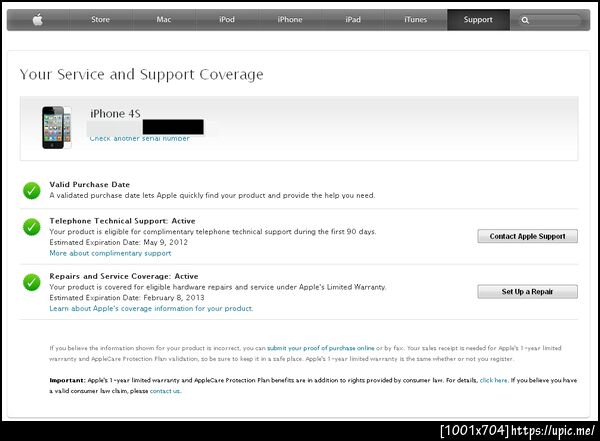Viewport: 600px width, 441px height.
Task: Click the 'Your Service and Support Coverage' heading
Action: (142, 75)
